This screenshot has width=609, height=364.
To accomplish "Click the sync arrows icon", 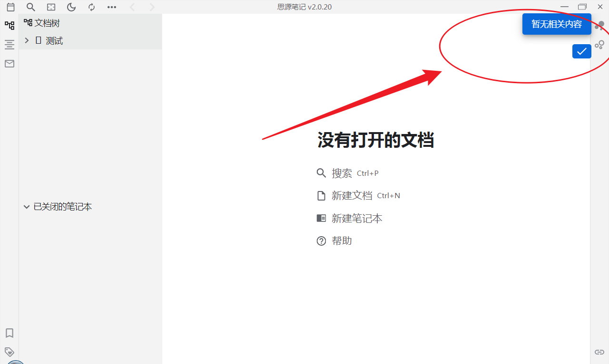I will point(92,7).
